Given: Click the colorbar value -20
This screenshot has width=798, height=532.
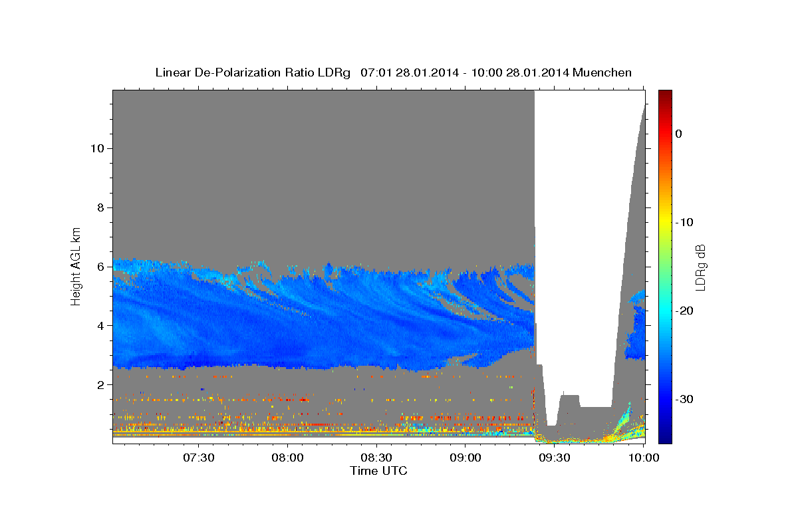Looking at the screenshot, I should [685, 311].
